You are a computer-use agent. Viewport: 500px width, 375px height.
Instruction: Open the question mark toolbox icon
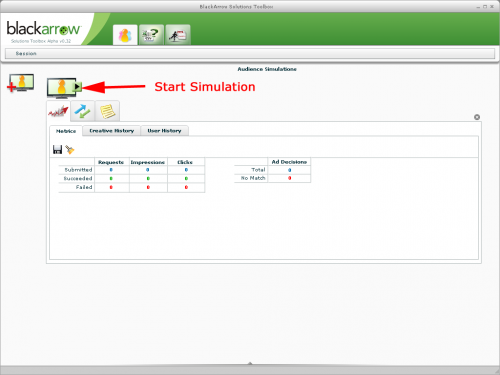point(151,35)
